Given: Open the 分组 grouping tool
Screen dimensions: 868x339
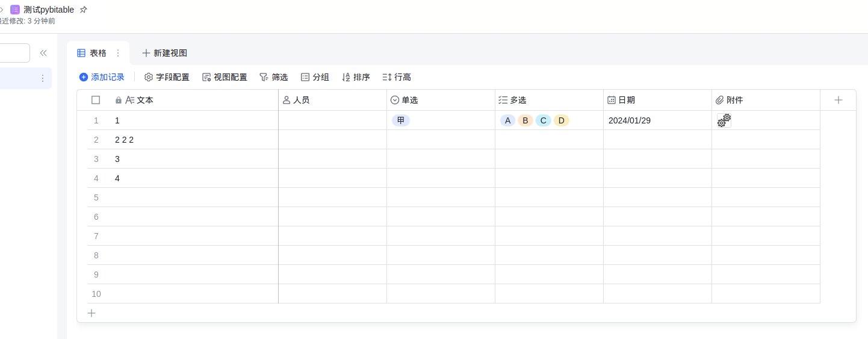Looking at the screenshot, I should click(x=315, y=77).
